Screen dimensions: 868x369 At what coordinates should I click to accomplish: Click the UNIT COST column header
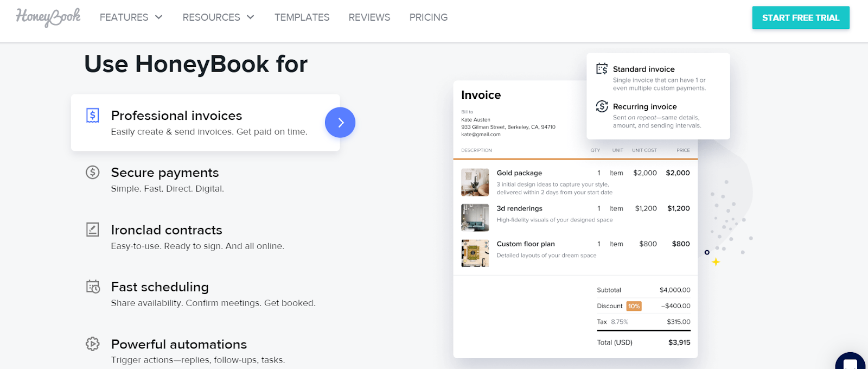coord(644,150)
